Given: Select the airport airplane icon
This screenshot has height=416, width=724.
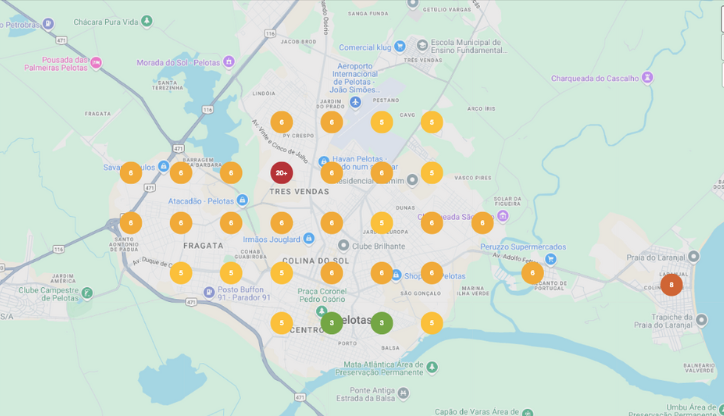Looking at the screenshot, I should pos(355,102).
